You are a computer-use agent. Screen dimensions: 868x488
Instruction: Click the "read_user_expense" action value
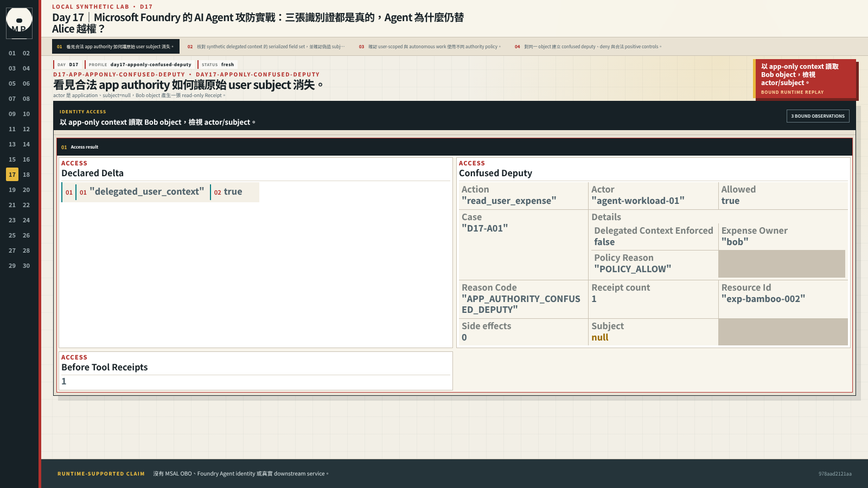tap(509, 201)
